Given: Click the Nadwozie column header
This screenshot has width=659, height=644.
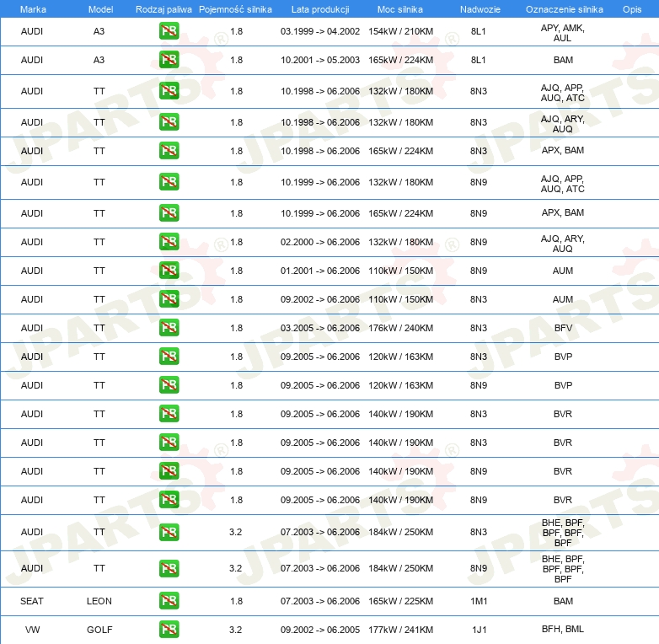Looking at the screenshot, I should (480, 9).
